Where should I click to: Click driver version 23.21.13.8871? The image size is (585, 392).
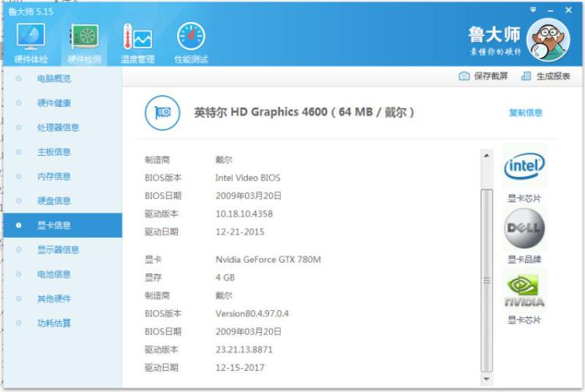tap(244, 349)
